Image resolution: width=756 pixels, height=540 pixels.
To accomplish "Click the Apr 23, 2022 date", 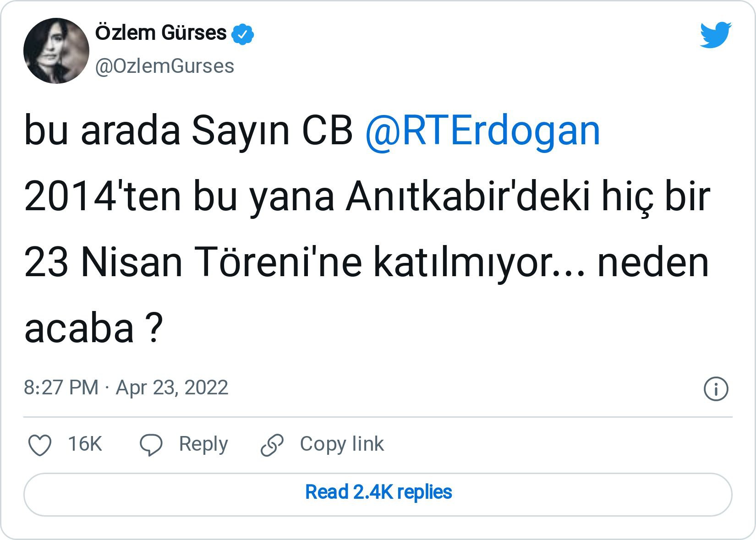I will pyautogui.click(x=172, y=387).
